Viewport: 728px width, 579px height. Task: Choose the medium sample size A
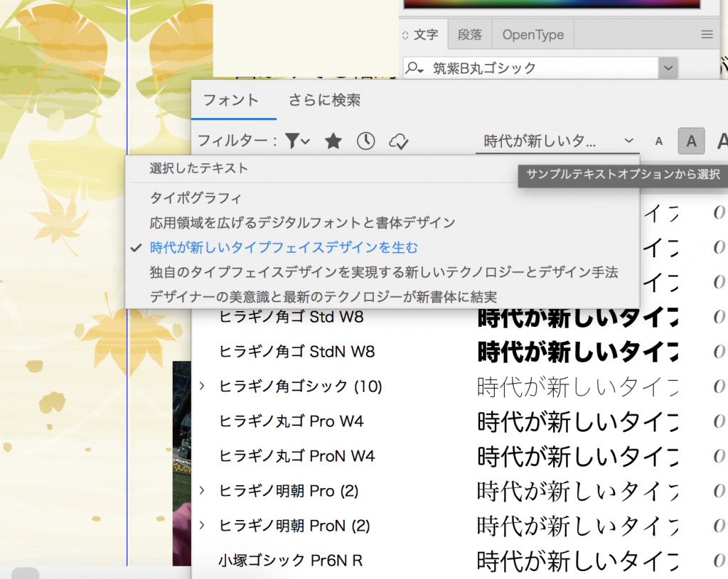point(690,141)
